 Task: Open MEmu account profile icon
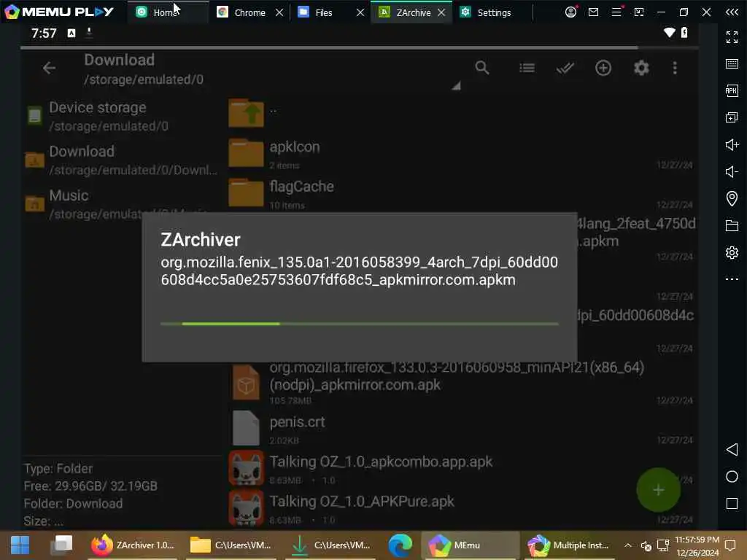(570, 12)
